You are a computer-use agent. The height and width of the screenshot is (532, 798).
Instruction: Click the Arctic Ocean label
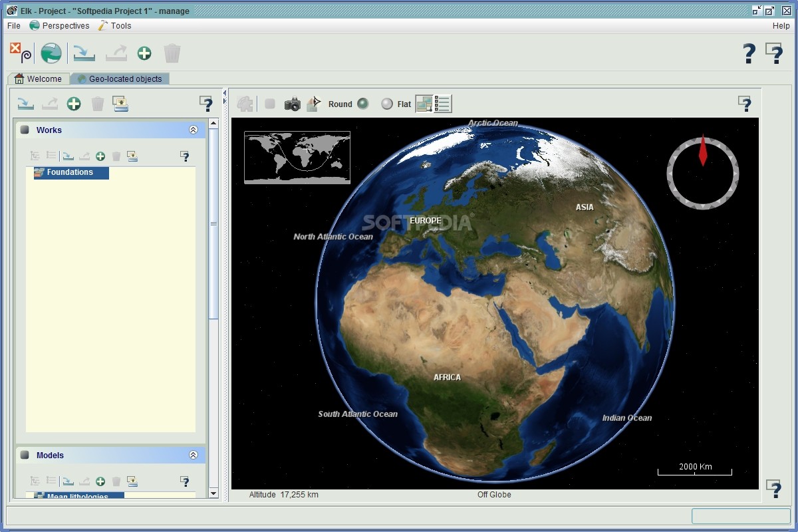pos(493,123)
